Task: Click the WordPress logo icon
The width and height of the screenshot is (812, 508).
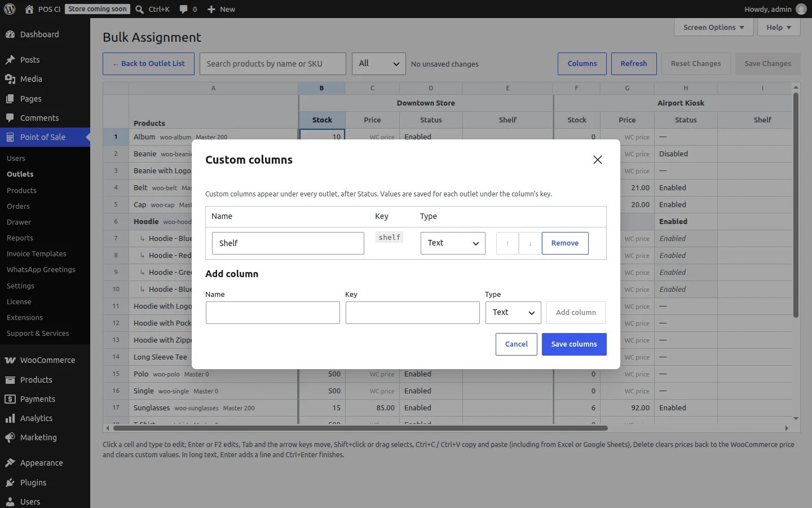Action: 10,9
